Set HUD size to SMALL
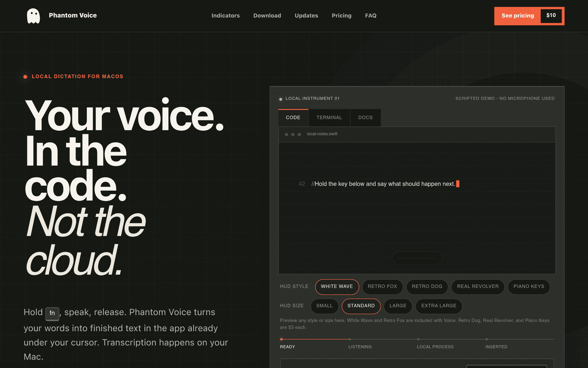Viewport: 588px width, 368px height. 324,306
